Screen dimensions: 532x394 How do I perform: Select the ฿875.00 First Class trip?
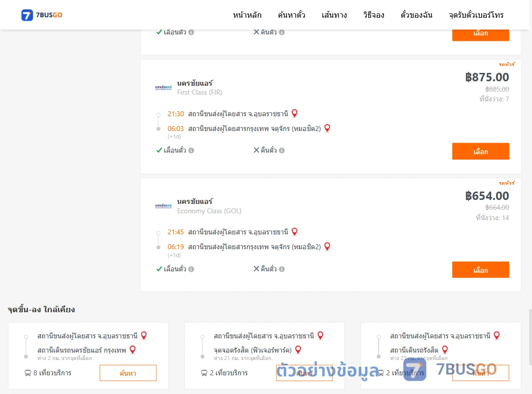click(x=480, y=151)
